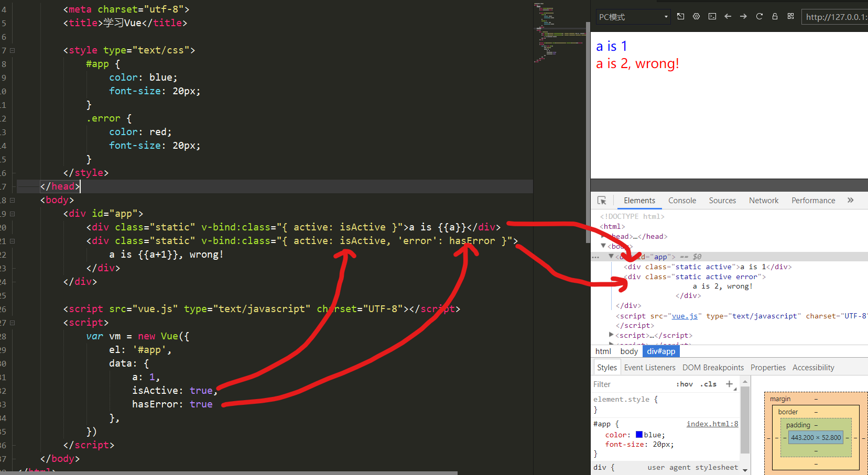Screen dimensions: 868x475
Task: Click the margin label in box model
Action: click(780, 399)
